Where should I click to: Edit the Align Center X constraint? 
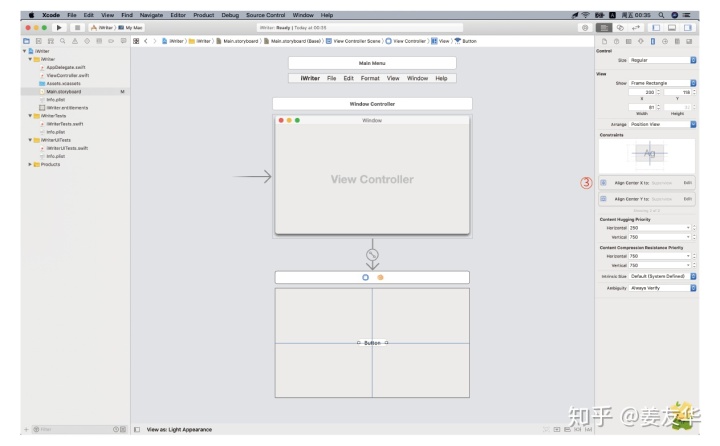(x=687, y=183)
